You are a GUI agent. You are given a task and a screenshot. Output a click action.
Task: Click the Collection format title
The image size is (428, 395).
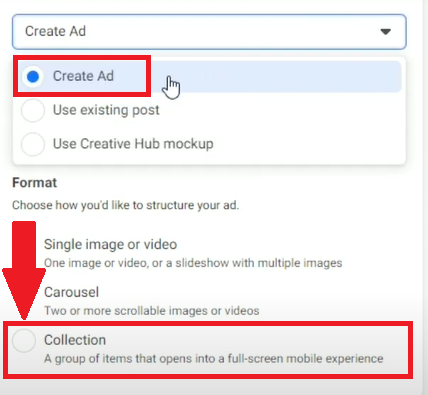[x=75, y=340]
